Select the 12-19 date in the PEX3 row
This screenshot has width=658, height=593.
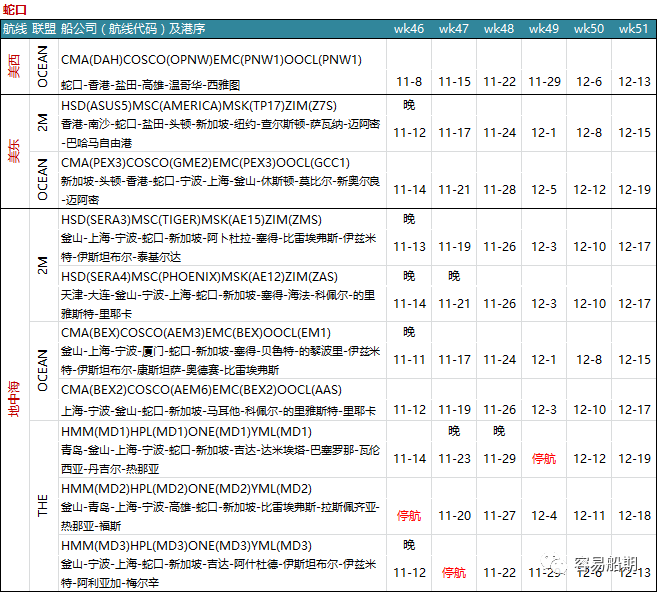[634, 190]
